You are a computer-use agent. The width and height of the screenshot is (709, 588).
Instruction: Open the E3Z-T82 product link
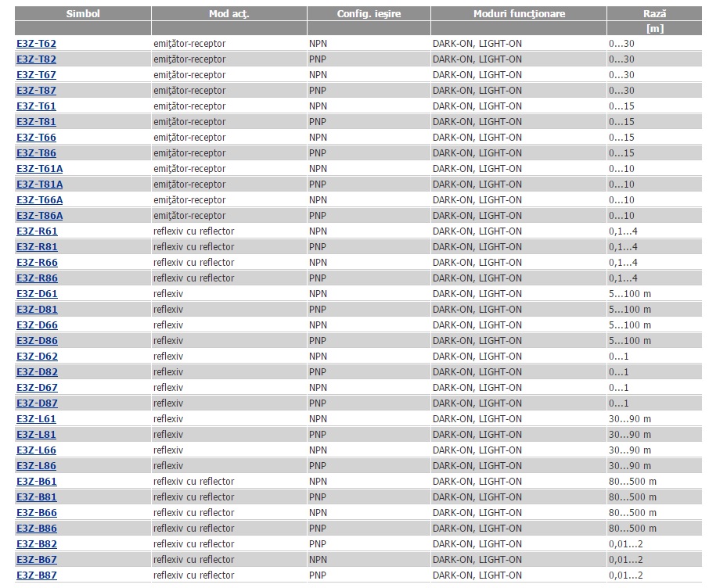click(x=36, y=59)
